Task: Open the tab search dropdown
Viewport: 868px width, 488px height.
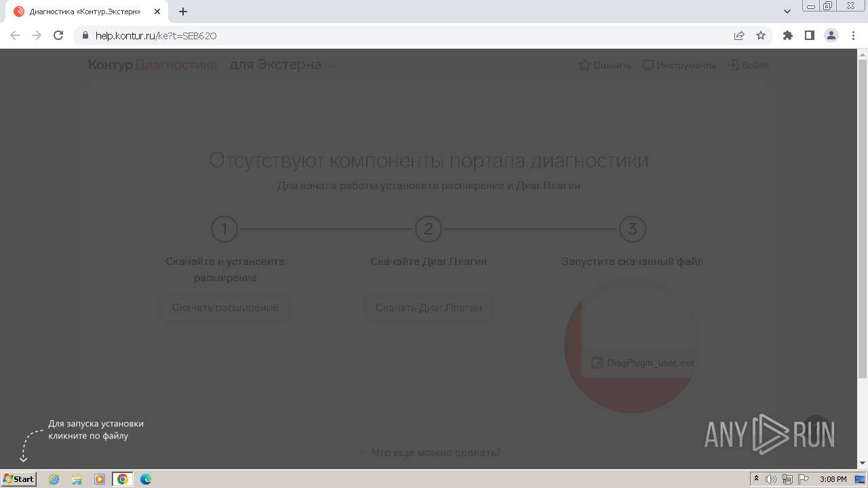Action: tap(787, 12)
